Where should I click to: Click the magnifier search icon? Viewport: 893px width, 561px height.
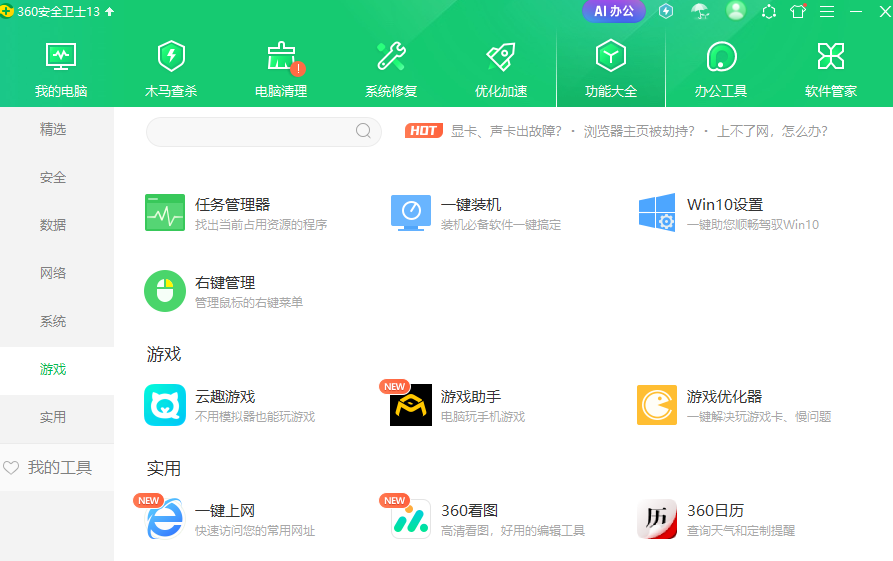point(363,132)
